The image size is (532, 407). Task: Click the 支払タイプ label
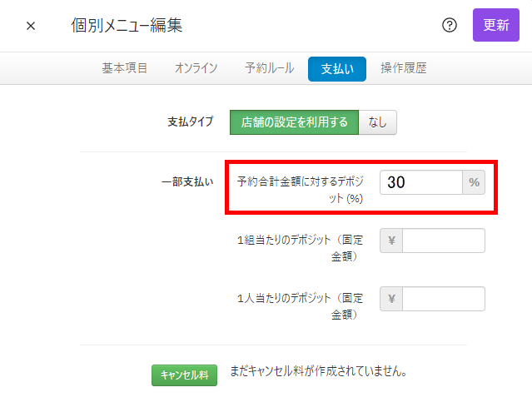tap(191, 122)
